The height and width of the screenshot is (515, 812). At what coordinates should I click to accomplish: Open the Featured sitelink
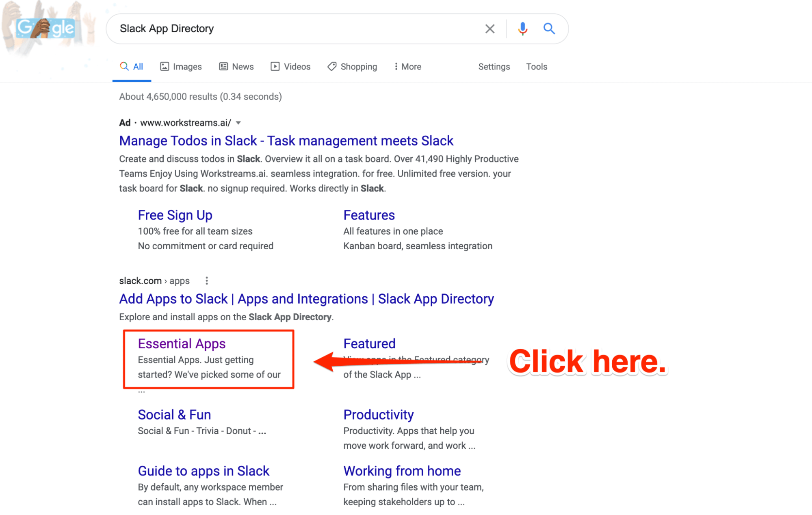tap(369, 343)
